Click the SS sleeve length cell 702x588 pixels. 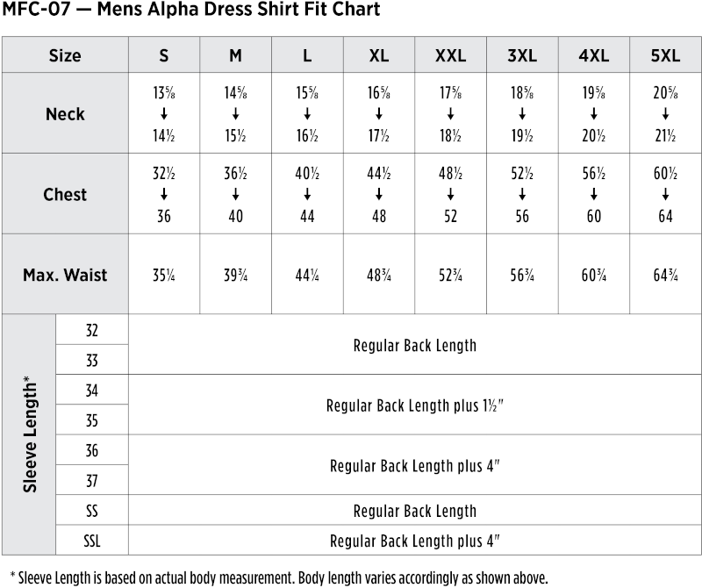tap(92, 511)
